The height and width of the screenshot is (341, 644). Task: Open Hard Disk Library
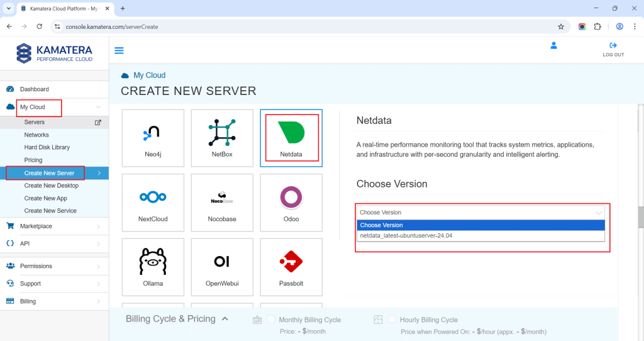[47, 147]
